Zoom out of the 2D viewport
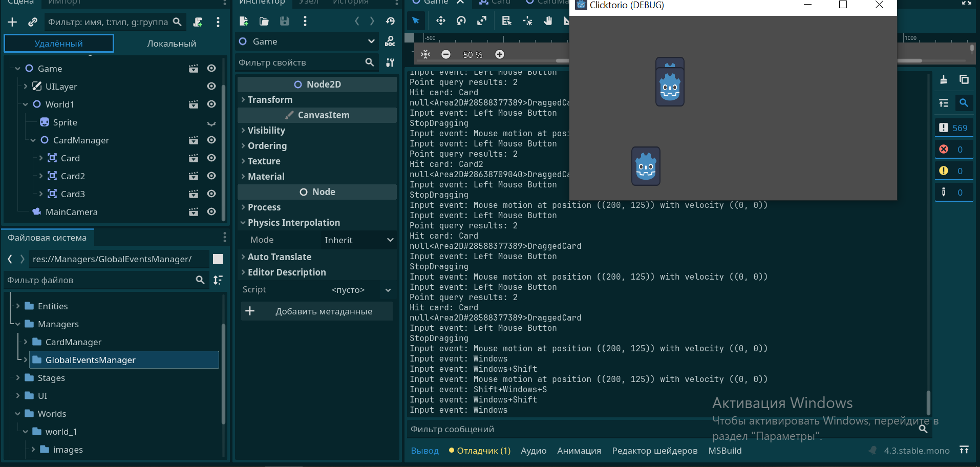The image size is (980, 467). tap(446, 54)
